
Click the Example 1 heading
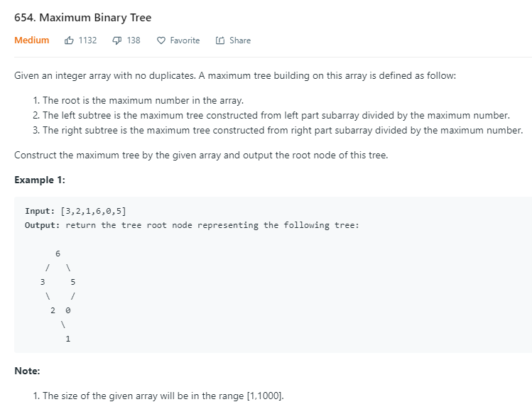[x=40, y=180]
